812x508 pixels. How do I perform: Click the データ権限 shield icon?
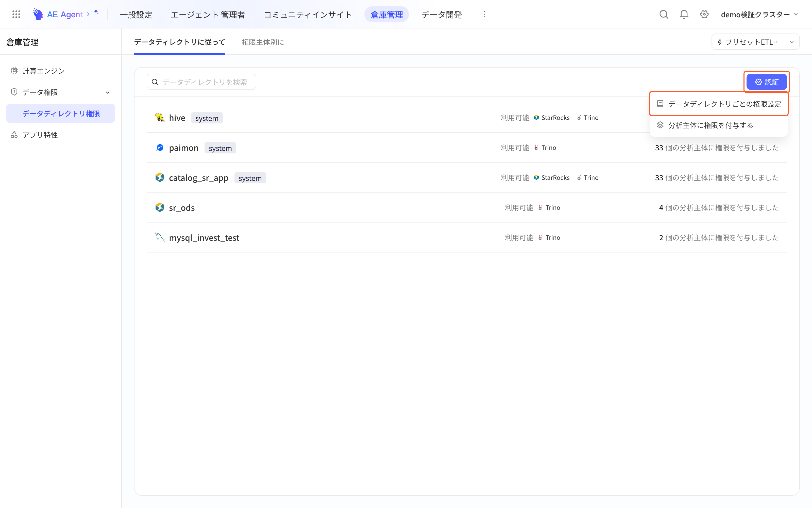coord(14,92)
